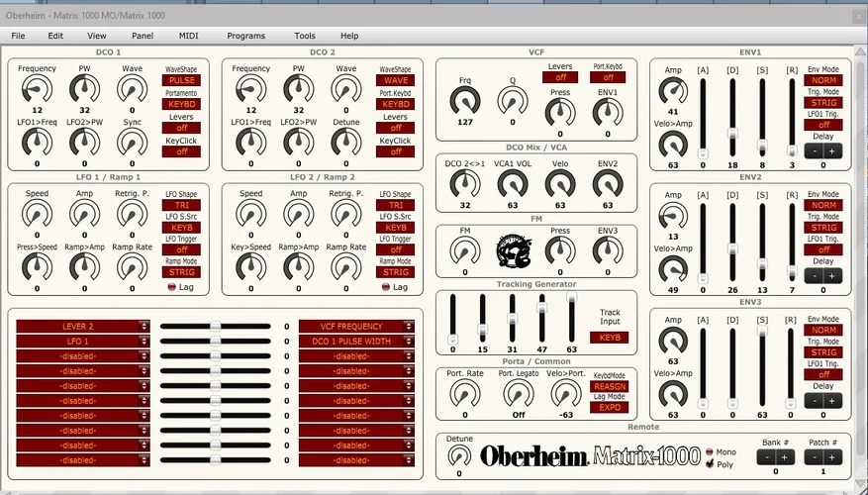Click the ENV1 Decay slider
Screen dimensions: 868x495
click(732, 132)
